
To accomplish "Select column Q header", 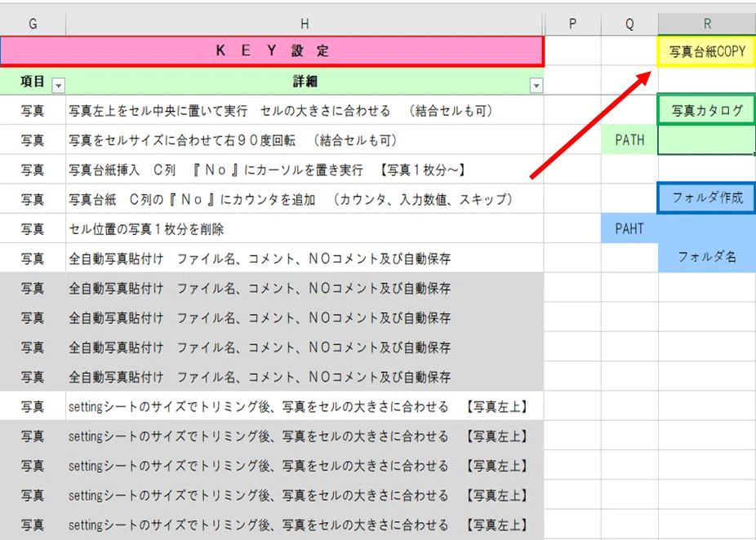I will coord(629,24).
